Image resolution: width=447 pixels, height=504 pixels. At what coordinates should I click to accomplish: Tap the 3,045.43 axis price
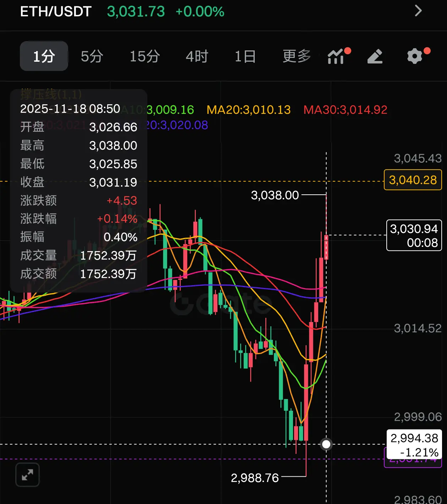(x=418, y=158)
